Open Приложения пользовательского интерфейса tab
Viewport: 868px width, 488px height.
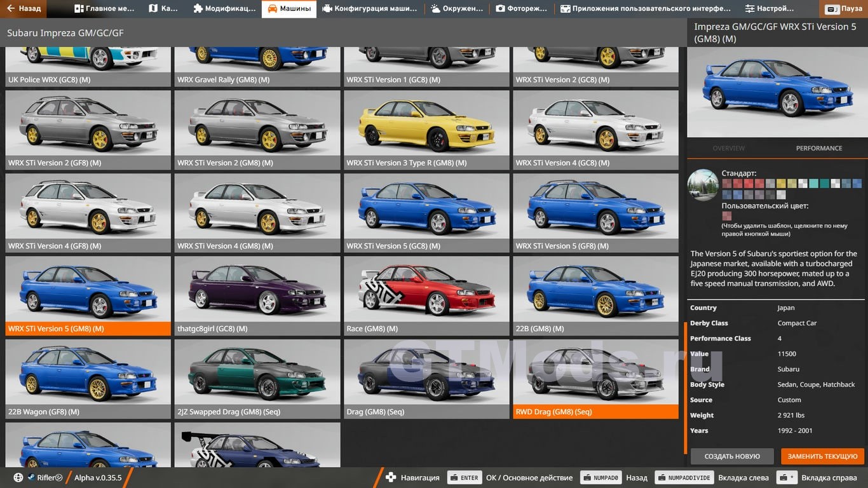point(646,9)
